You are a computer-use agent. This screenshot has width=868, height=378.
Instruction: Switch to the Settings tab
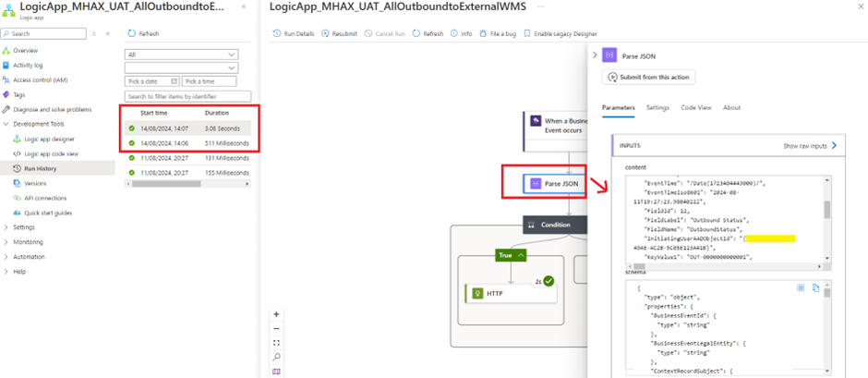(657, 107)
